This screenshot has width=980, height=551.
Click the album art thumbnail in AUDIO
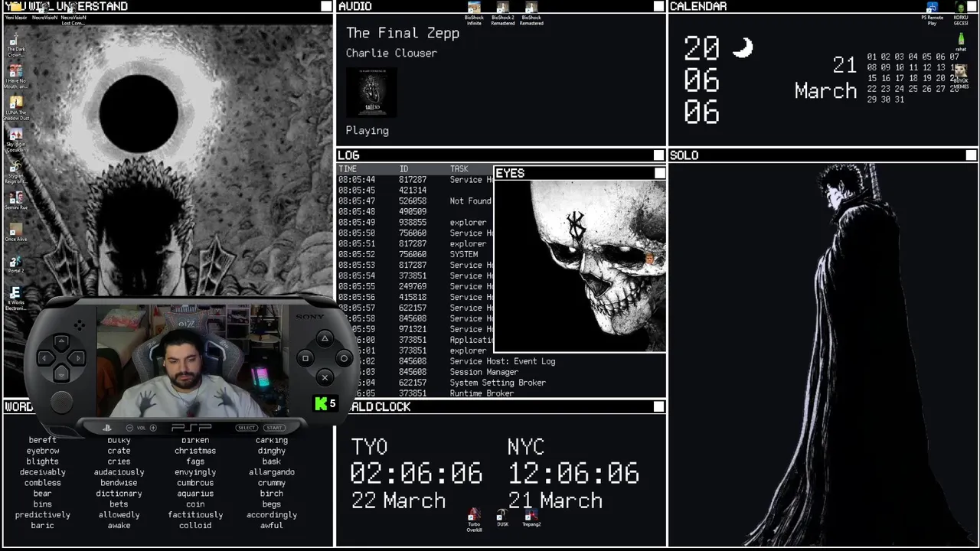click(x=371, y=92)
